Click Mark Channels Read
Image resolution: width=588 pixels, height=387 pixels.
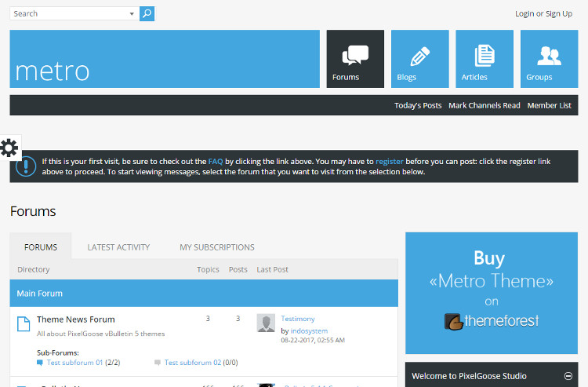click(484, 105)
